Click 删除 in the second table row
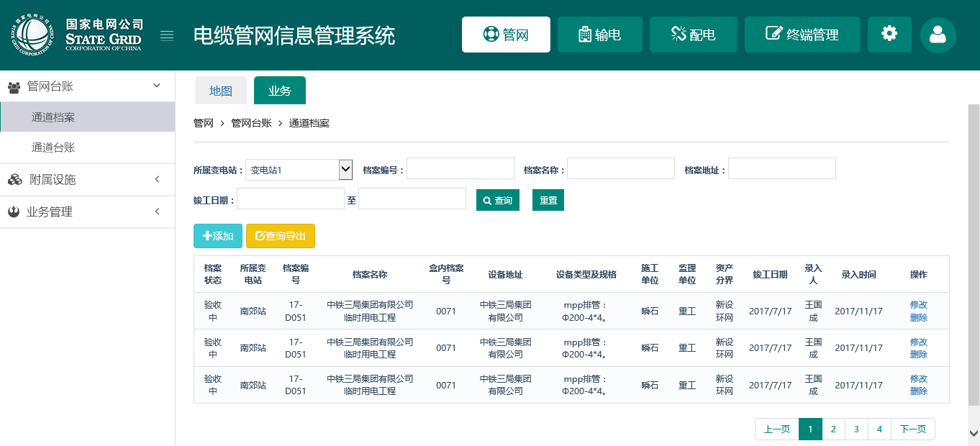The width and height of the screenshot is (980, 446). (919, 354)
